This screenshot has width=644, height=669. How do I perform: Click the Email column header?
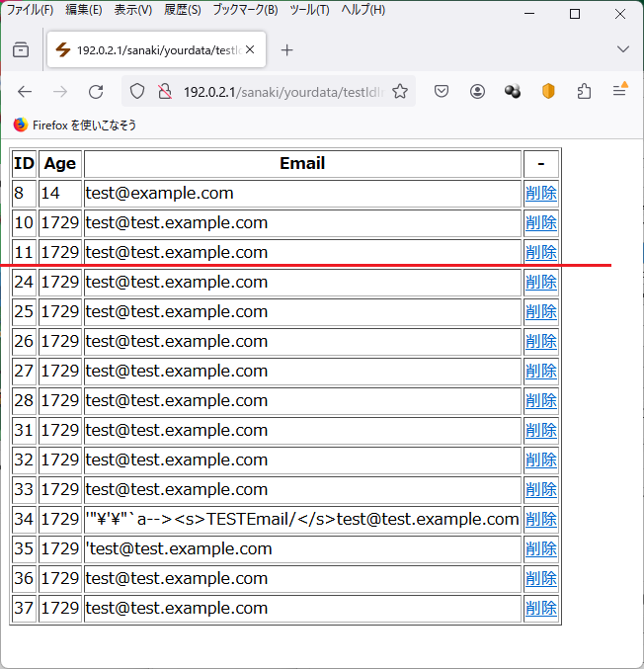pyautogui.click(x=302, y=163)
